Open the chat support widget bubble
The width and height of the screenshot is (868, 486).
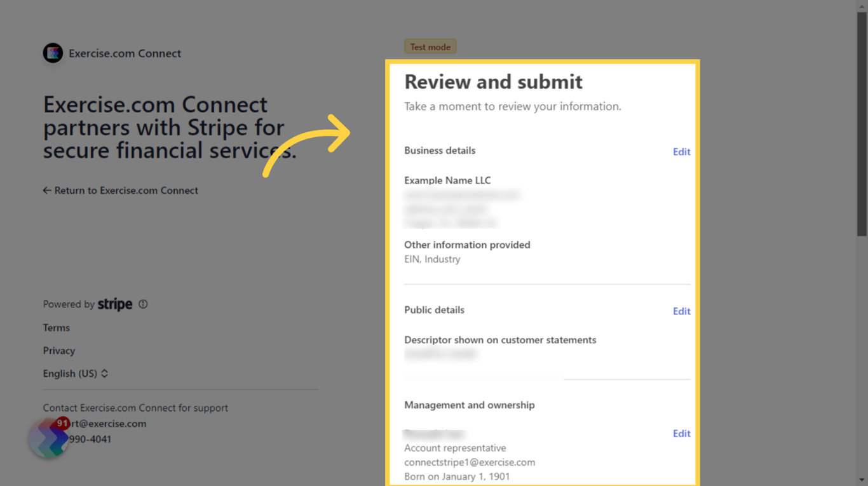48,438
